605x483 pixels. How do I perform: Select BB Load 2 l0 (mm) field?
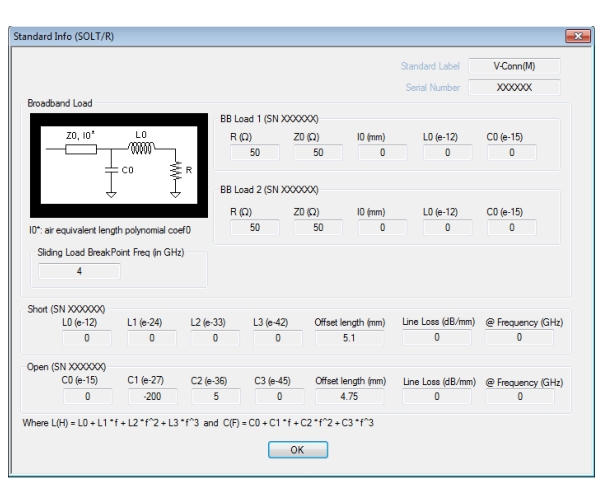pyautogui.click(x=382, y=227)
